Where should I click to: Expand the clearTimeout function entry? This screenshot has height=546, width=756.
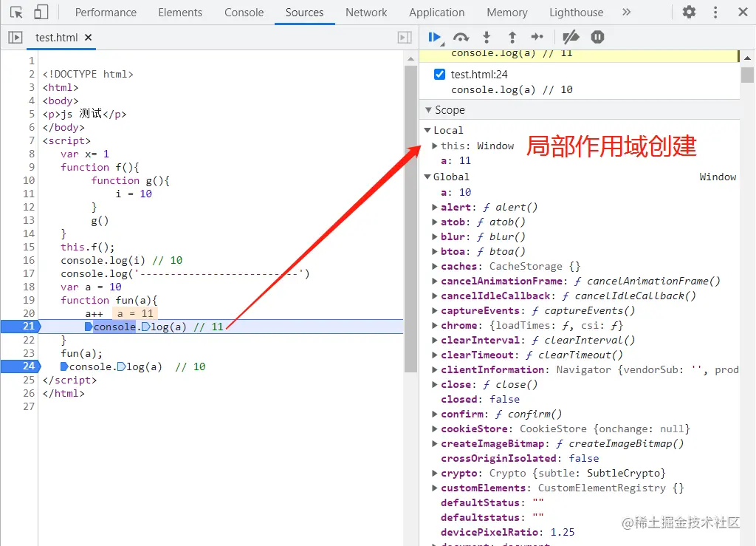tap(434, 355)
